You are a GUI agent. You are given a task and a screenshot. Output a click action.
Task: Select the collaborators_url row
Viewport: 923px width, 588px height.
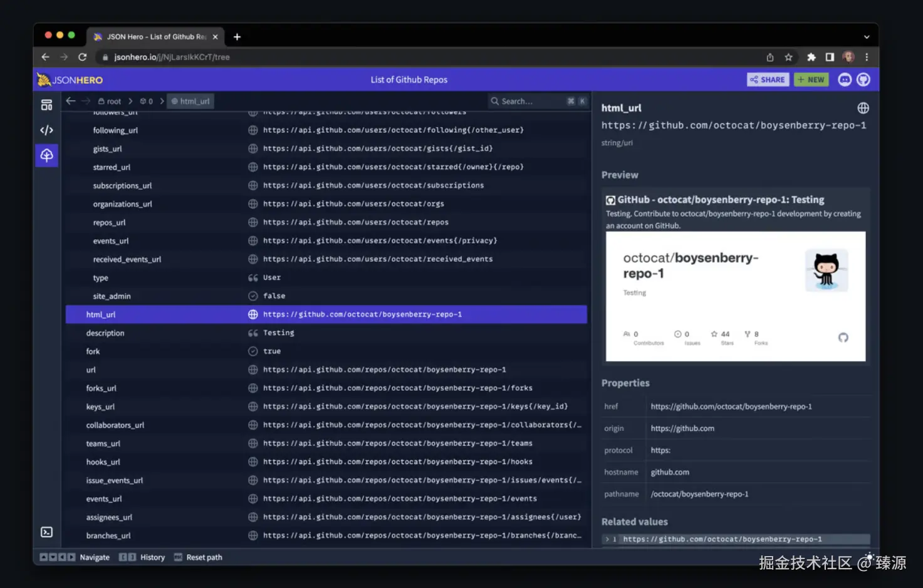pos(326,425)
